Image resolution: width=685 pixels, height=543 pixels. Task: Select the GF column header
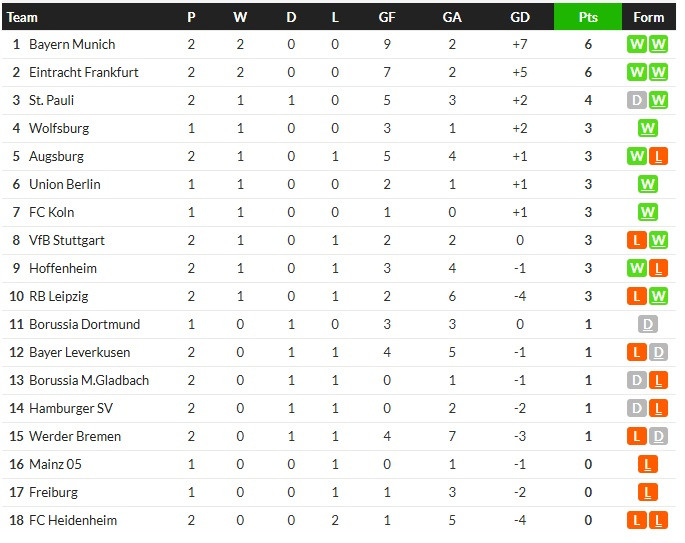click(x=387, y=17)
